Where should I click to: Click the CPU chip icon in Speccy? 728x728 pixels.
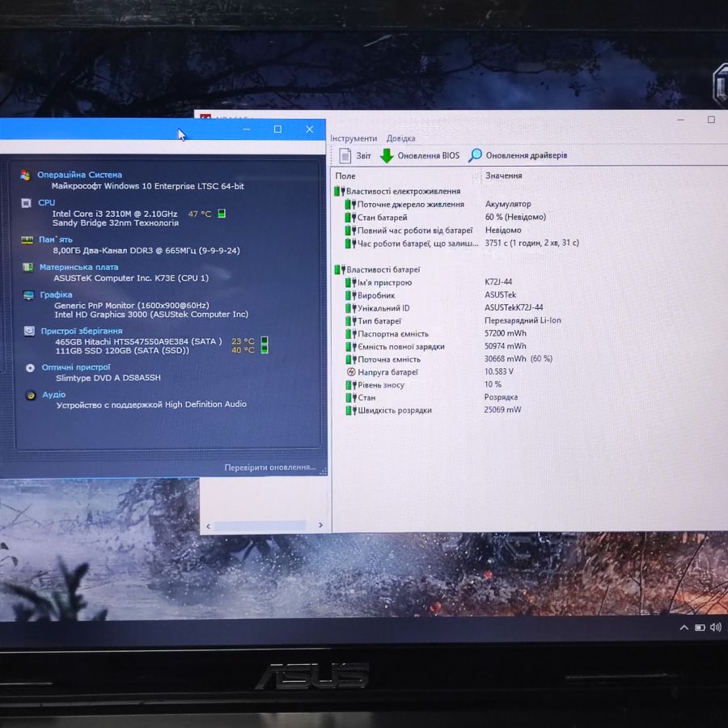27,203
